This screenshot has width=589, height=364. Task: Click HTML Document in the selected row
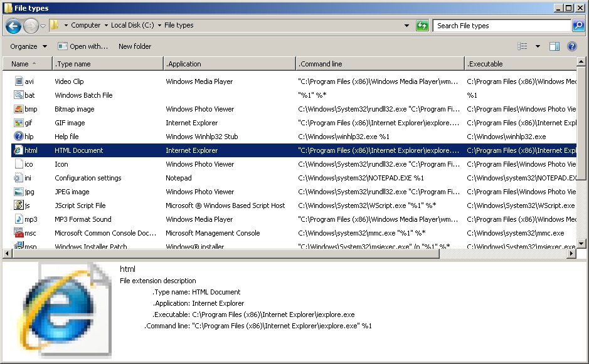tap(78, 150)
